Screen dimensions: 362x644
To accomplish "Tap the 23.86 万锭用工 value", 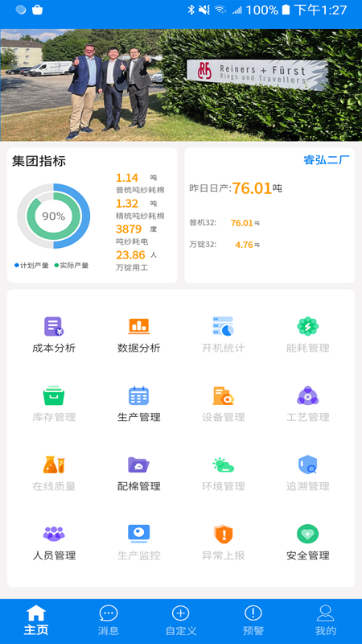I will tap(130, 255).
